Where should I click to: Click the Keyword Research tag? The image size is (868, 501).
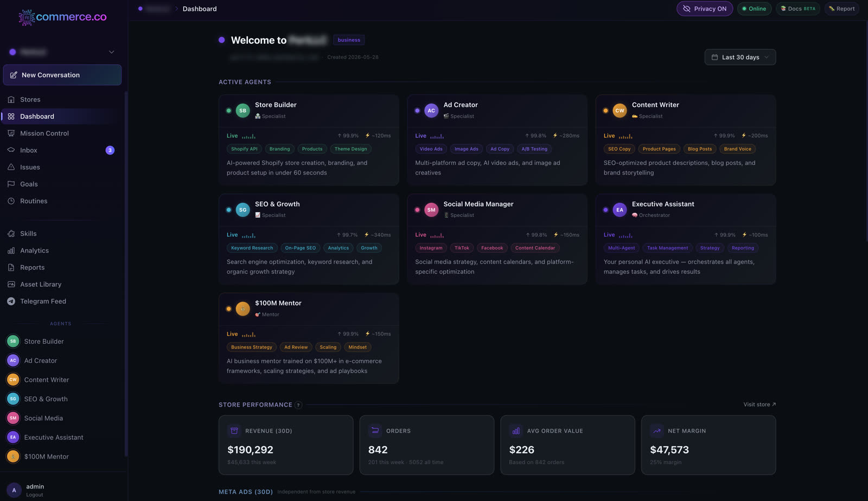[252, 248]
